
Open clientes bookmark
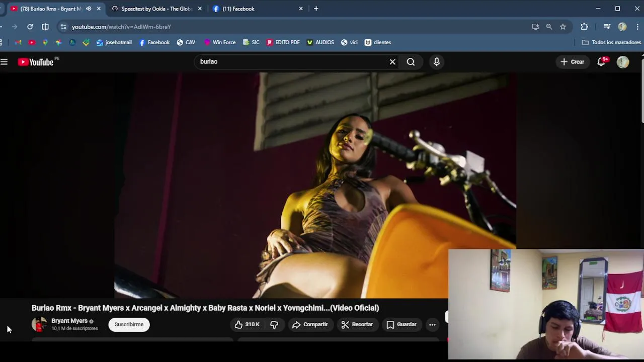(x=378, y=42)
